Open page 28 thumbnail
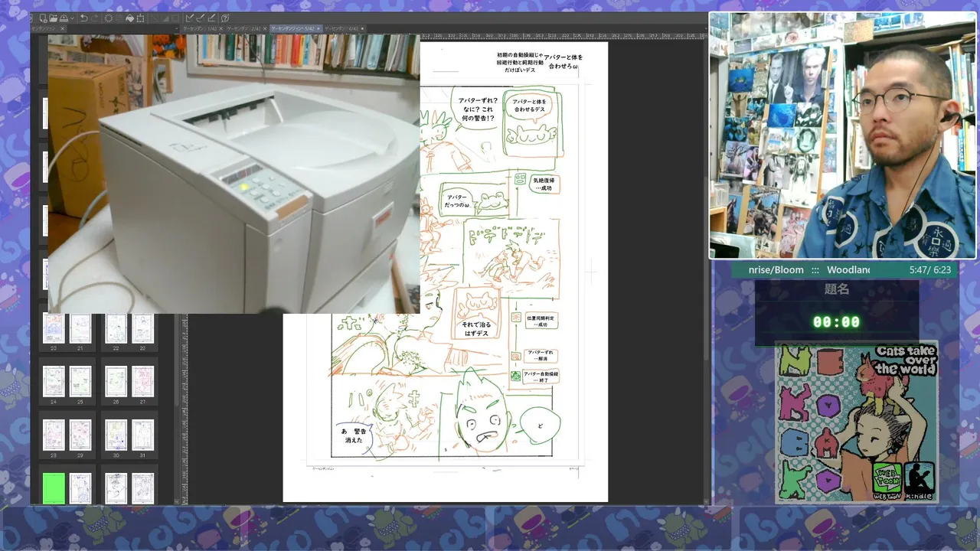 [x=54, y=435]
